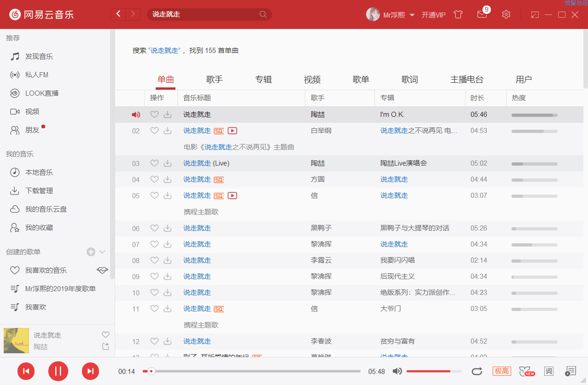Mute the volume speaker icon
588x385 pixels.
pyautogui.click(x=397, y=371)
